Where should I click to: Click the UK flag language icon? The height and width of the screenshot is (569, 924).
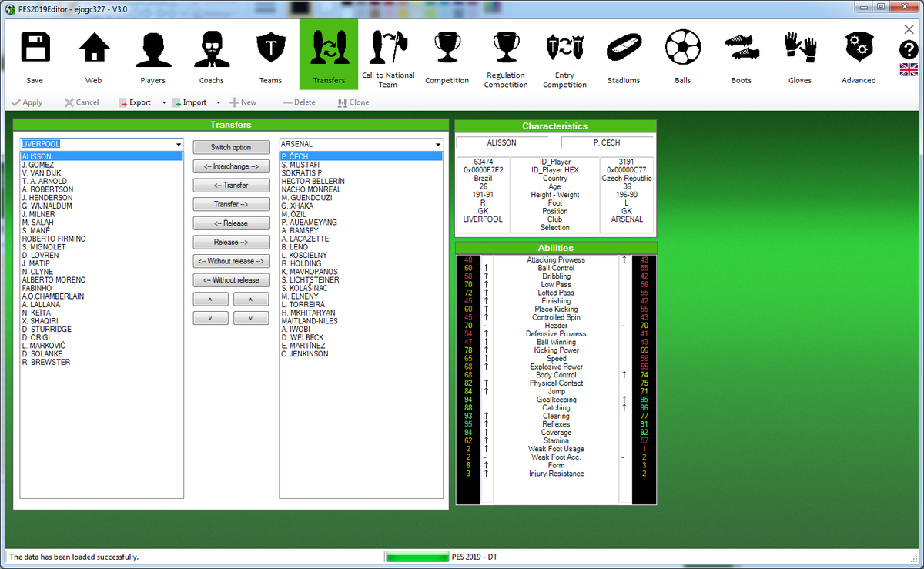909,69
